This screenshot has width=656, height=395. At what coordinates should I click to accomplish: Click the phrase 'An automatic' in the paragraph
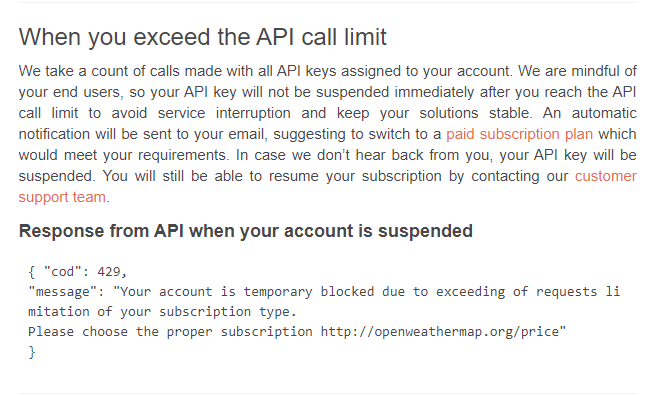tap(589, 113)
